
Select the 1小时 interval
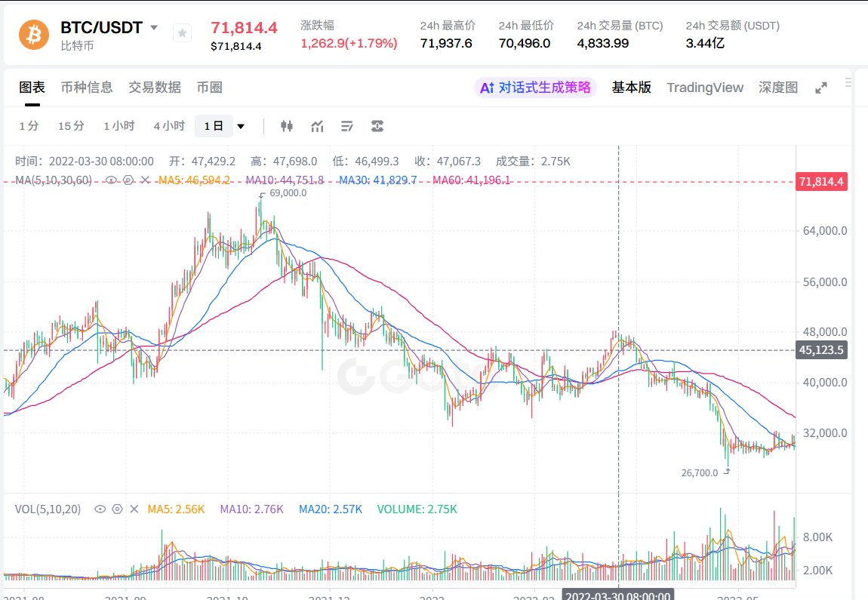tap(119, 126)
